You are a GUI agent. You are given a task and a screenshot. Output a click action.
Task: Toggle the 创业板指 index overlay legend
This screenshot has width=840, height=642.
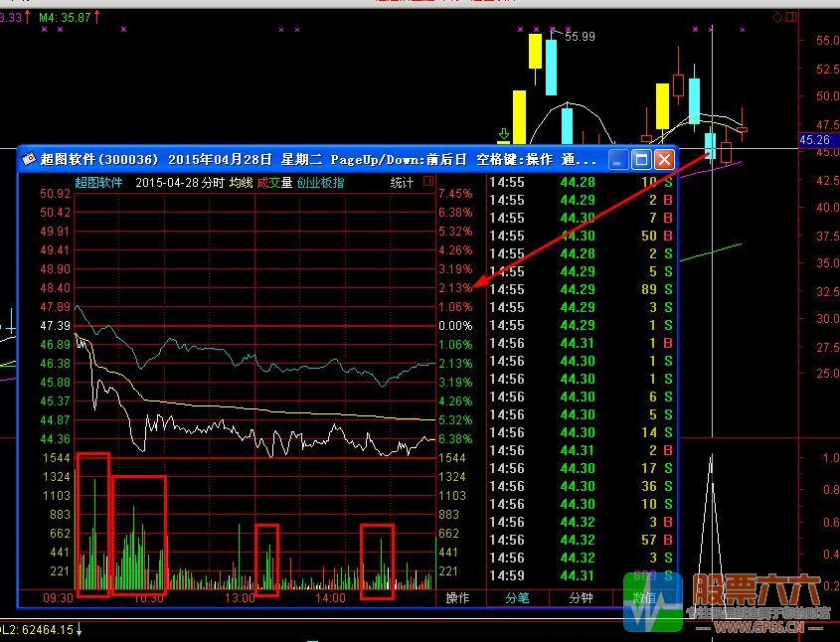pos(320,183)
